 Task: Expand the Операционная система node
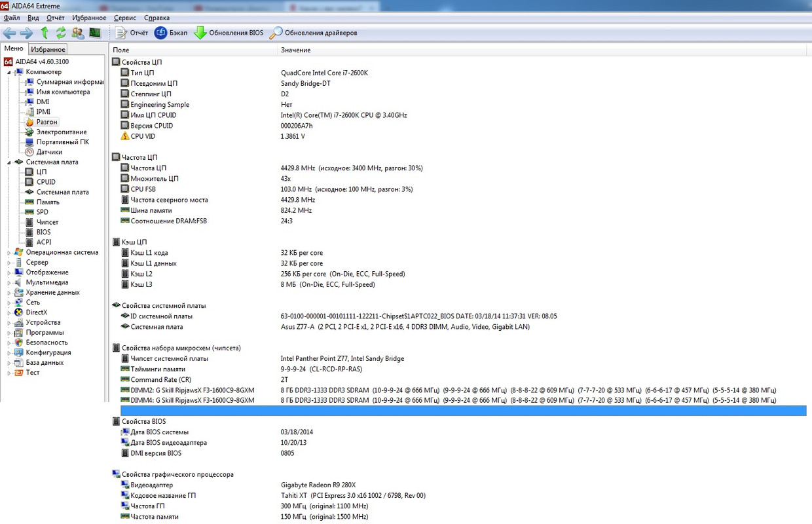point(9,252)
